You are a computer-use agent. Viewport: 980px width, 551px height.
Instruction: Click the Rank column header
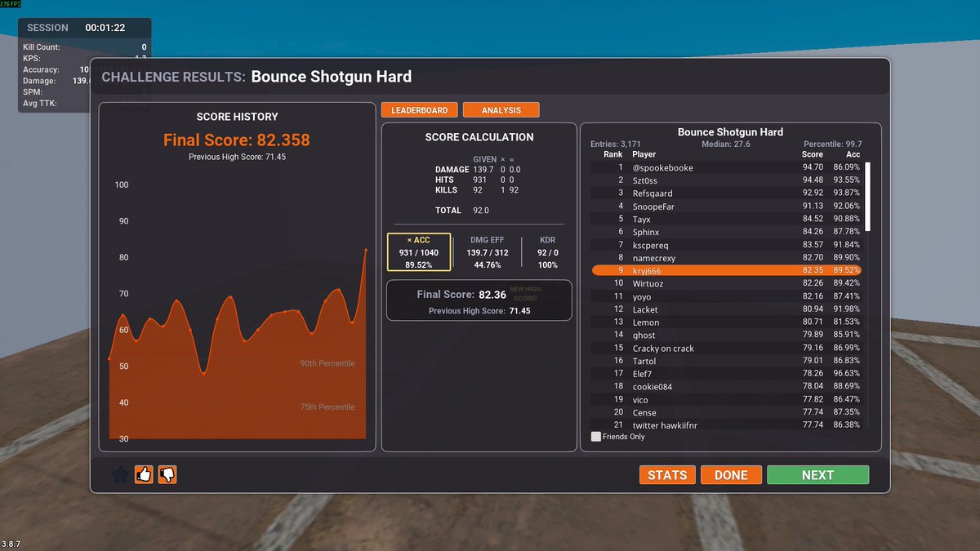point(612,154)
